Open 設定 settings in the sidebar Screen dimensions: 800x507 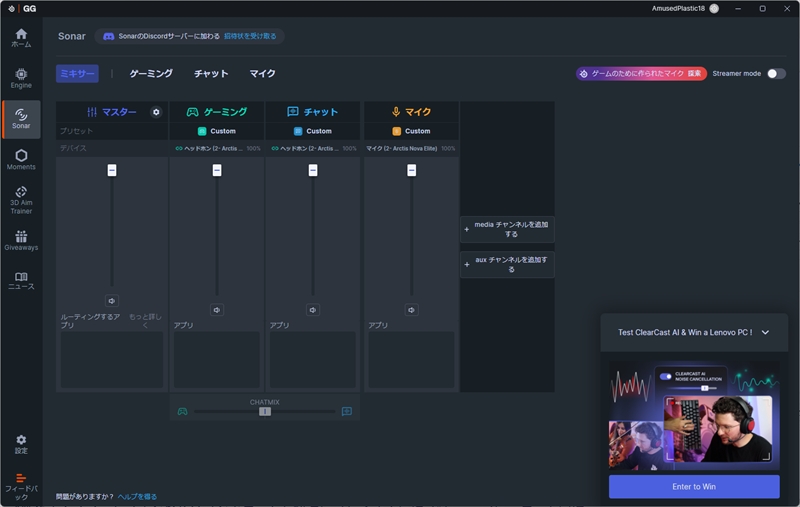pos(21,444)
